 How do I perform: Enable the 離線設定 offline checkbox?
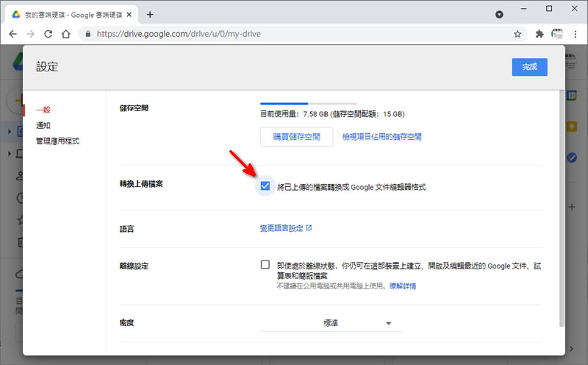(x=265, y=265)
